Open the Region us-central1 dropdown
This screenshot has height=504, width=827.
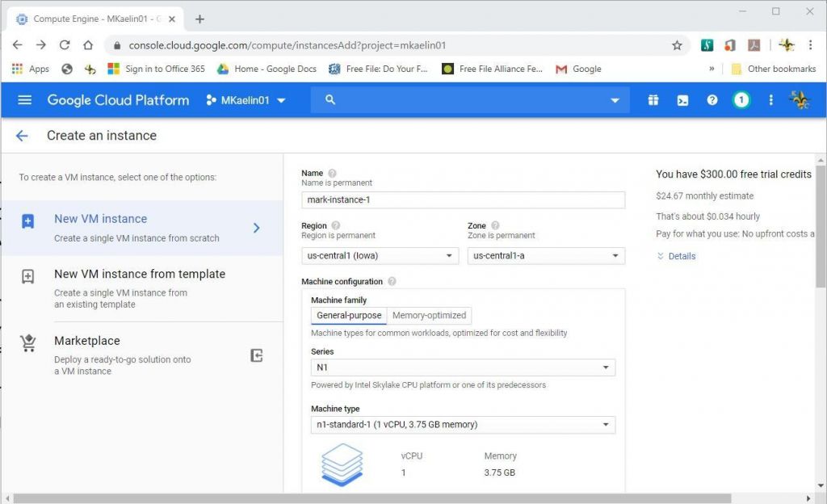(380, 254)
